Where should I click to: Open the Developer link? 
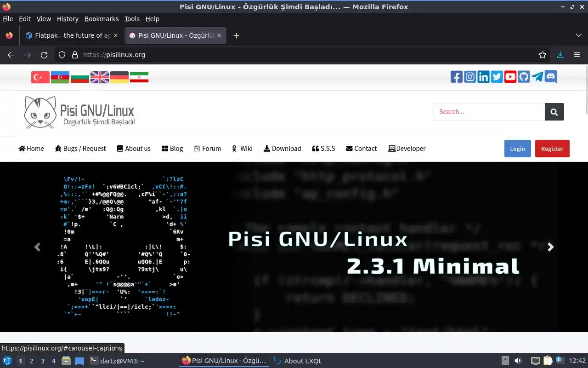(x=407, y=149)
